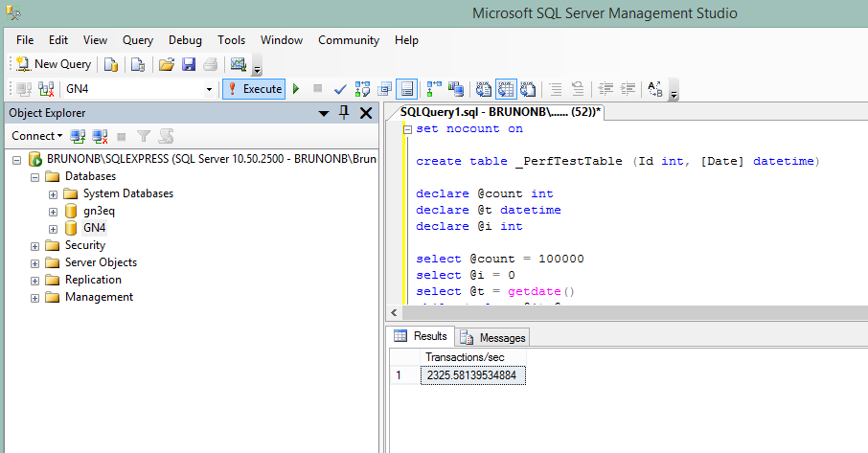This screenshot has height=453, width=868.
Task: Open standard toolbar overflow options arrow
Action: click(257, 67)
